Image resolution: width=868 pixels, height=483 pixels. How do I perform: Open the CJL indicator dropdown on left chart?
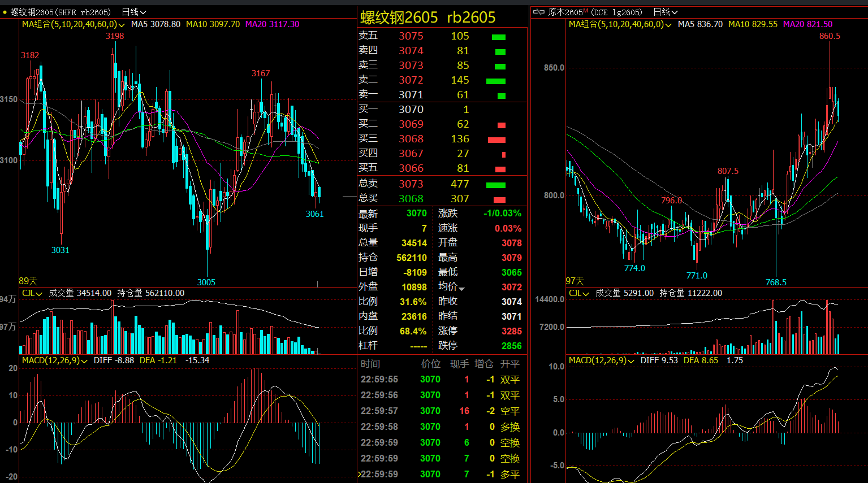tap(39, 294)
